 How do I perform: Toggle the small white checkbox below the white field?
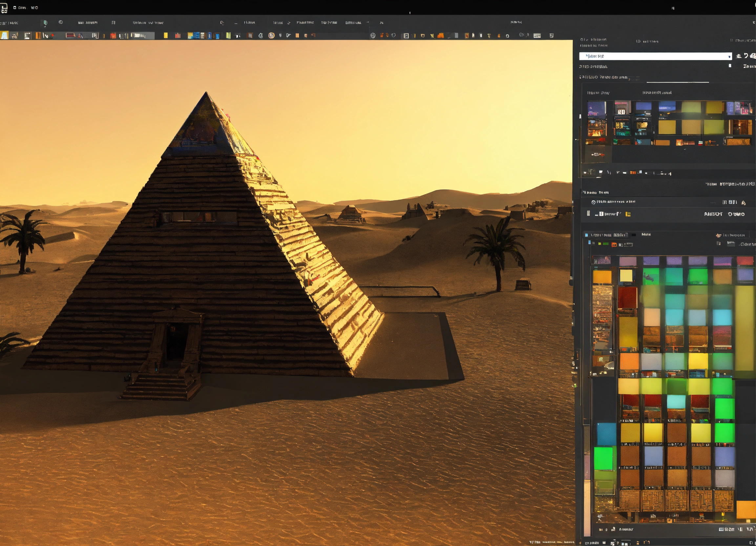(x=730, y=66)
